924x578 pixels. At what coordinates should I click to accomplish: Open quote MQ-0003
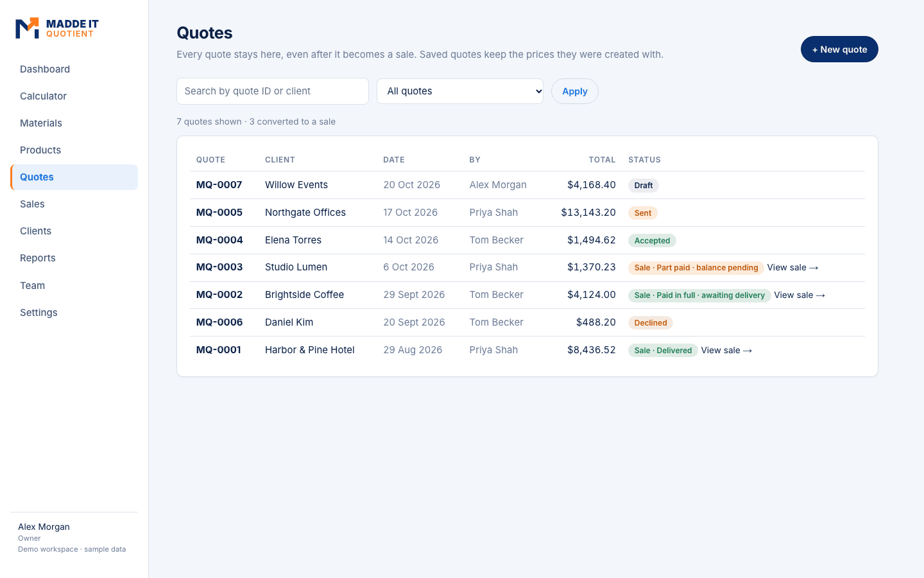pyautogui.click(x=219, y=267)
